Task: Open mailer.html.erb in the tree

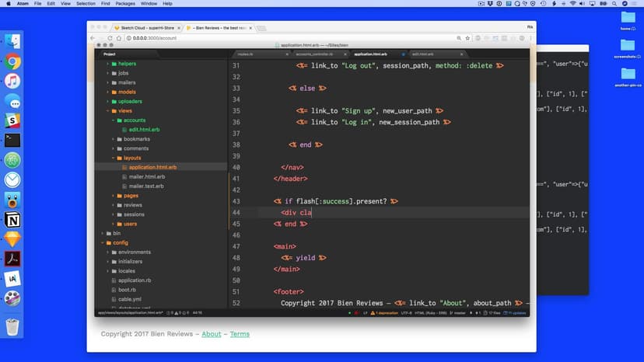Action: [x=146, y=176]
